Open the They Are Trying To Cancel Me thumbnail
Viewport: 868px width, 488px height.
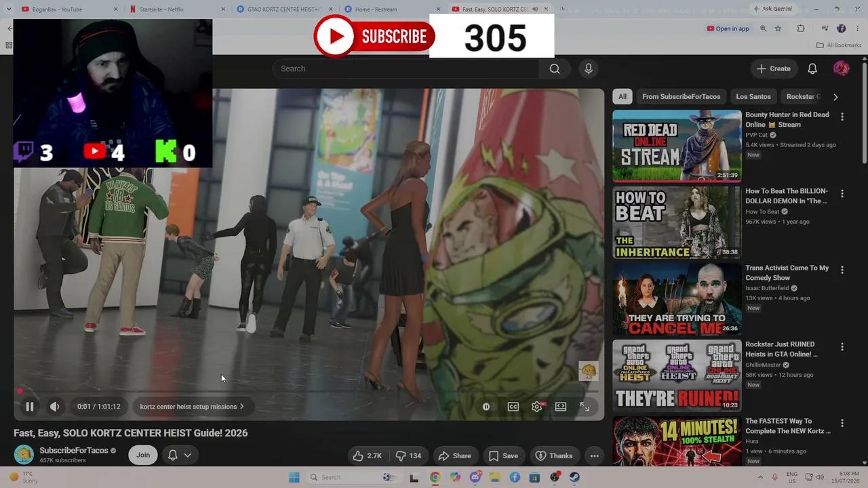(677, 299)
